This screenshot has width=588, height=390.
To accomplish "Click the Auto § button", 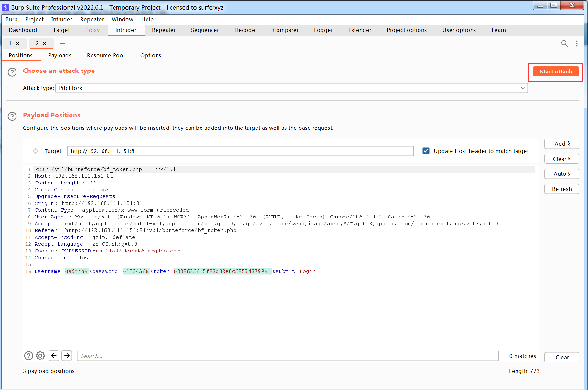I will coord(561,174).
